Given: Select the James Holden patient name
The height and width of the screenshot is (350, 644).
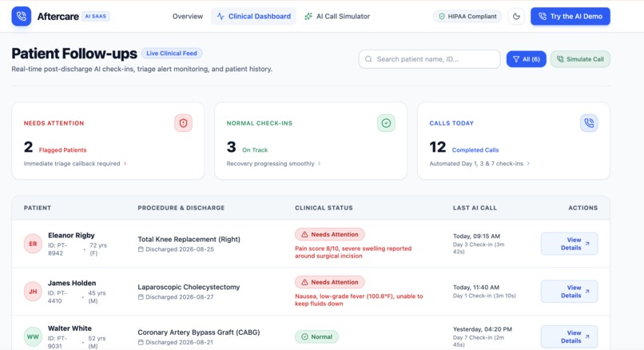Looking at the screenshot, I should 72,283.
